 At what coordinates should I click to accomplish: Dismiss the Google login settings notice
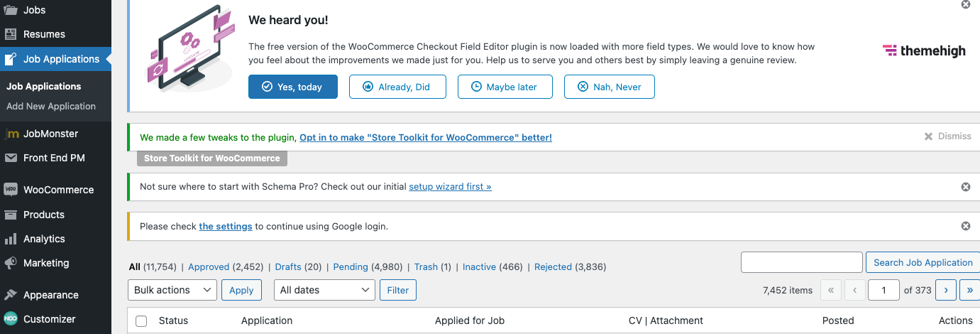pyautogui.click(x=965, y=226)
